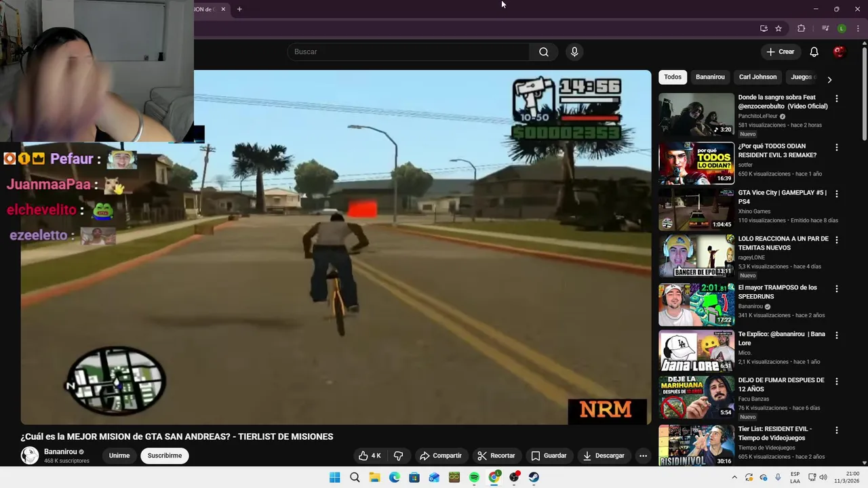Bookmark this page with the star icon
This screenshot has width=868, height=488.
(x=778, y=28)
